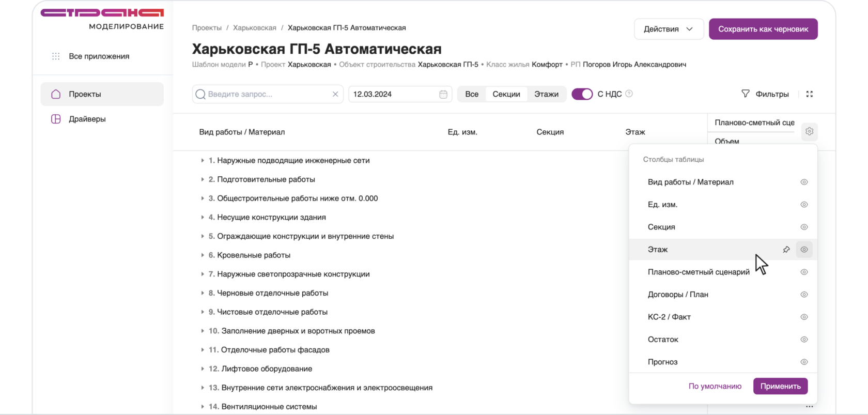This screenshot has width=868, height=415.
Task: Click the Страна Моделирование logo
Action: click(x=102, y=19)
